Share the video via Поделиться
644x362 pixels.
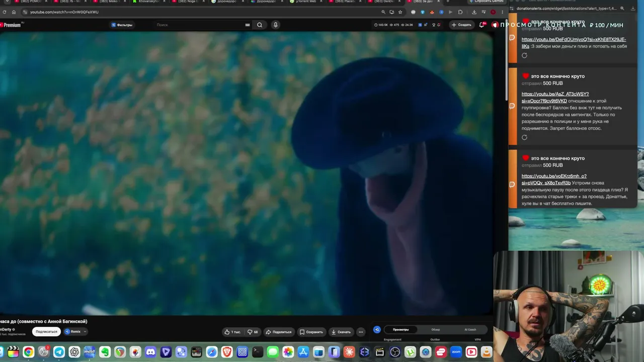point(279,332)
